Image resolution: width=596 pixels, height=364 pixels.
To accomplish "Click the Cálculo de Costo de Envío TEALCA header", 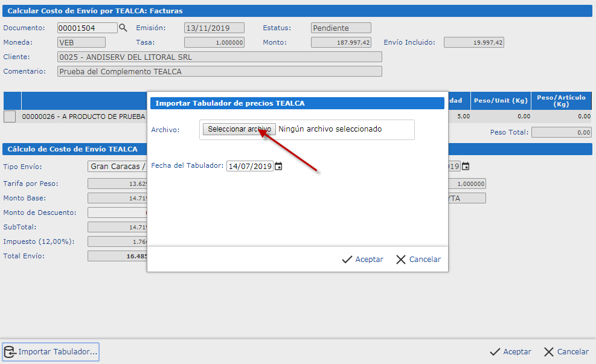I will [x=72, y=149].
